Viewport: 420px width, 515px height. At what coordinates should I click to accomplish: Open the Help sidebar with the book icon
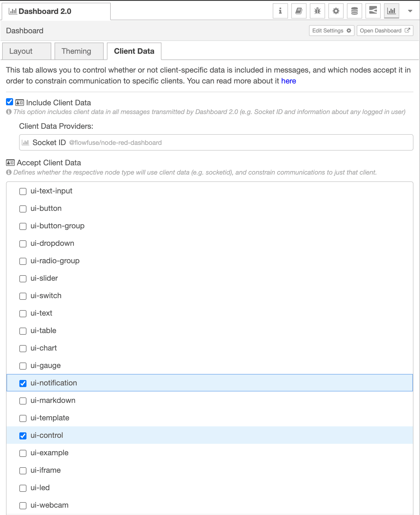299,11
